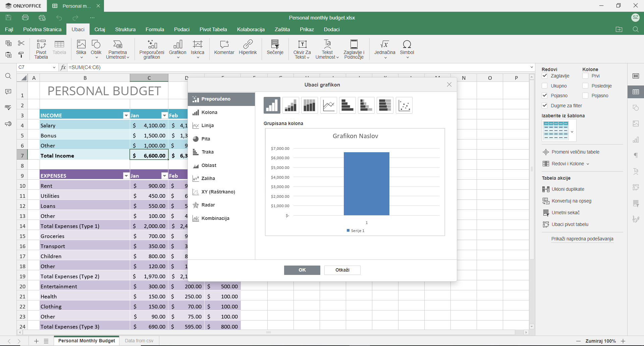This screenshot has height=346, width=644.
Task: Confirm chart insertion with OK
Action: (x=302, y=270)
